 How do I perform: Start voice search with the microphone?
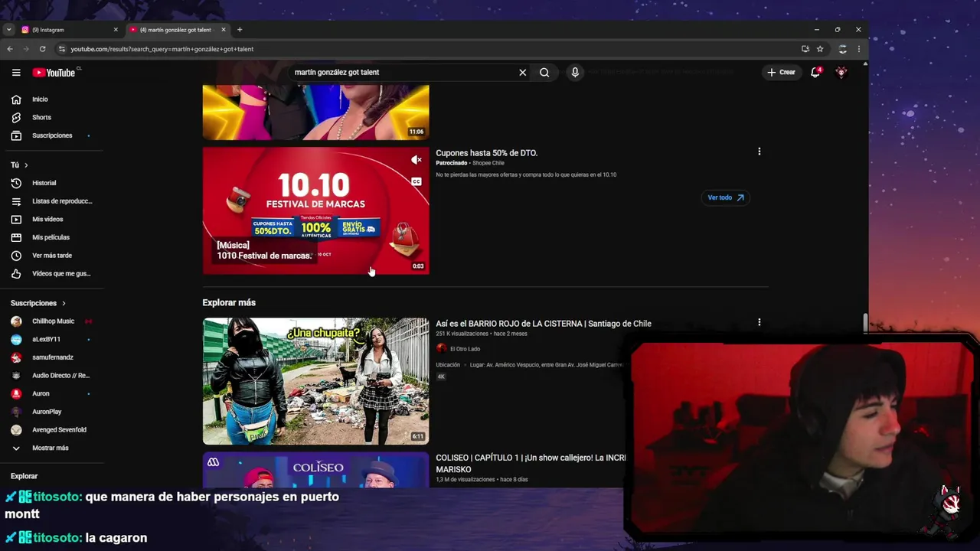(x=575, y=73)
